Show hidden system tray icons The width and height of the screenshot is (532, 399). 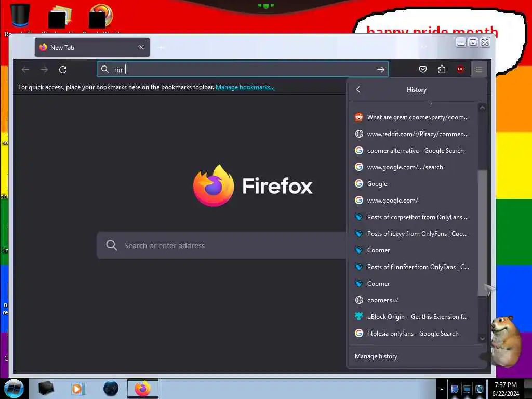pos(442,389)
